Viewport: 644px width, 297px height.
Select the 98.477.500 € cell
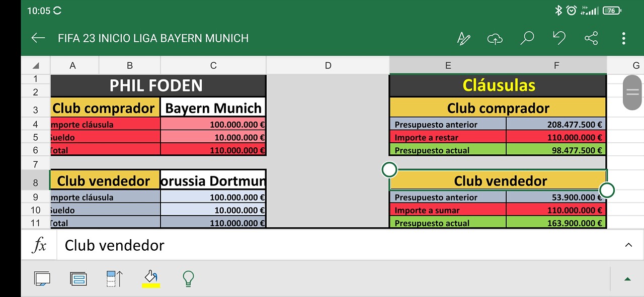pyautogui.click(x=556, y=150)
